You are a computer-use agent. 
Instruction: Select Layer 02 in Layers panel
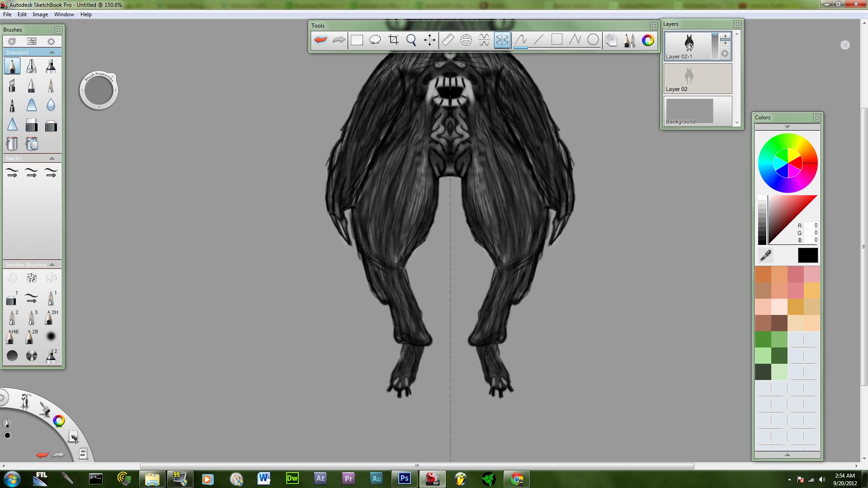(x=698, y=78)
